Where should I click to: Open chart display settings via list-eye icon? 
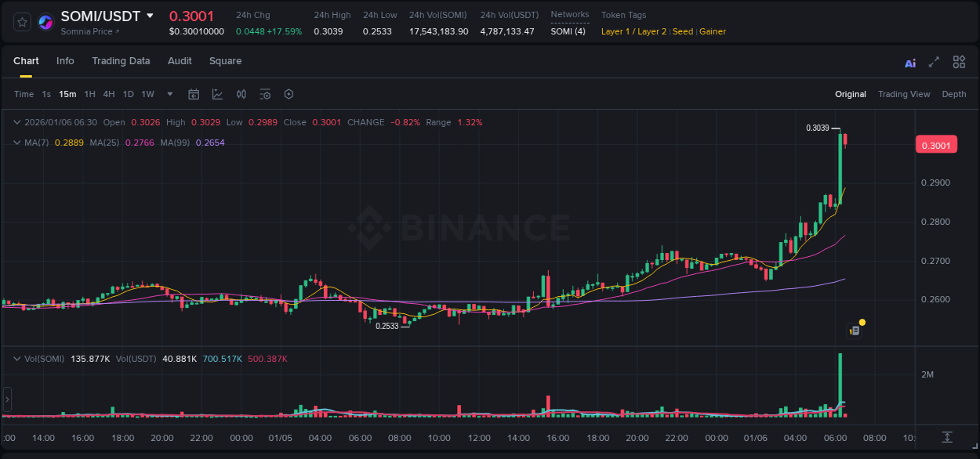(x=265, y=94)
